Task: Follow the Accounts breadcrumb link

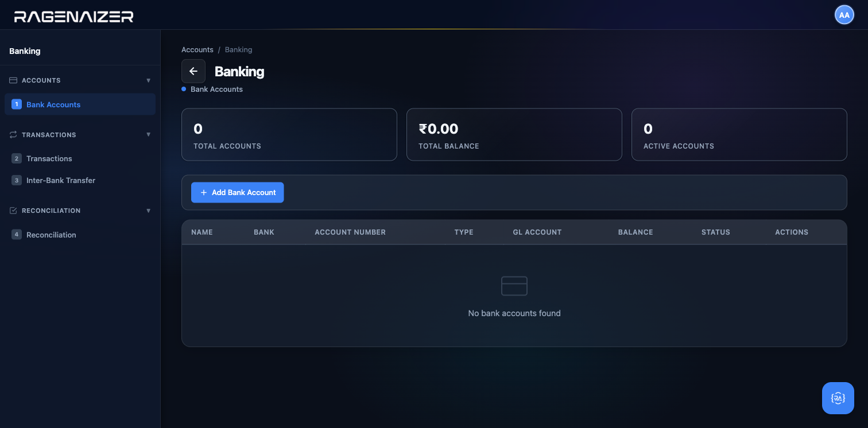Action: pyautogui.click(x=197, y=50)
